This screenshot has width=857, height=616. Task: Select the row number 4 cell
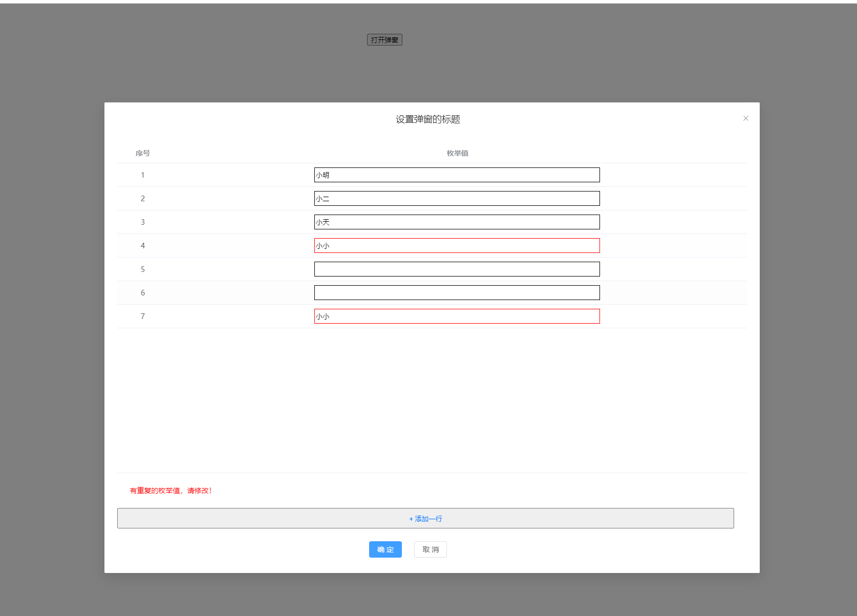coord(143,246)
